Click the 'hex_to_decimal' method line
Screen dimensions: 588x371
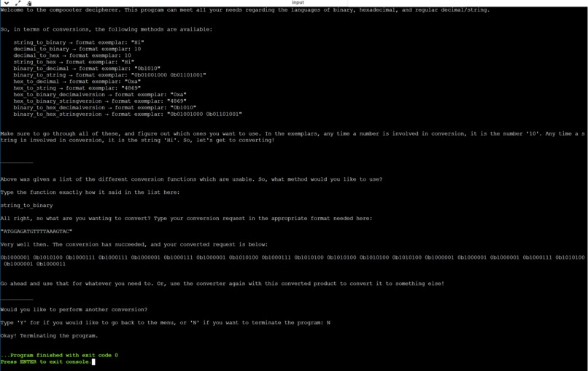coord(77,82)
